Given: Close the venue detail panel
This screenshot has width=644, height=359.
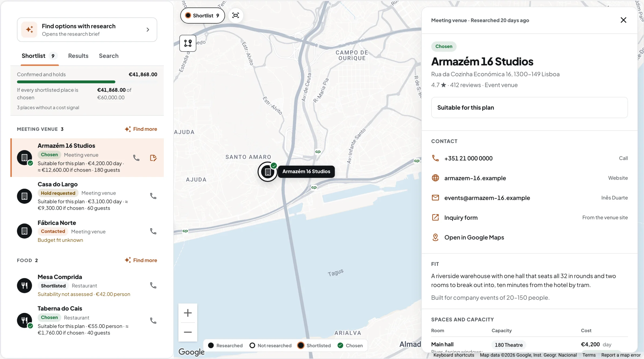Looking at the screenshot, I should 623,20.
